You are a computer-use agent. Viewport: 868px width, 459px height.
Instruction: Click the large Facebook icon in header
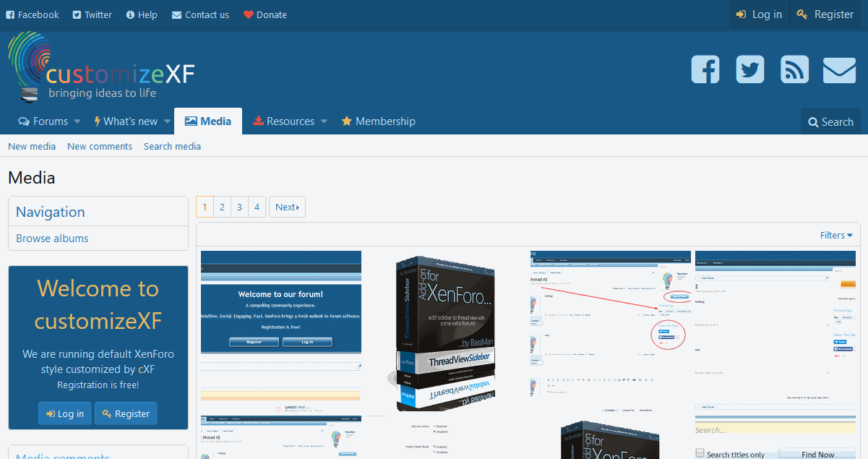tap(705, 69)
